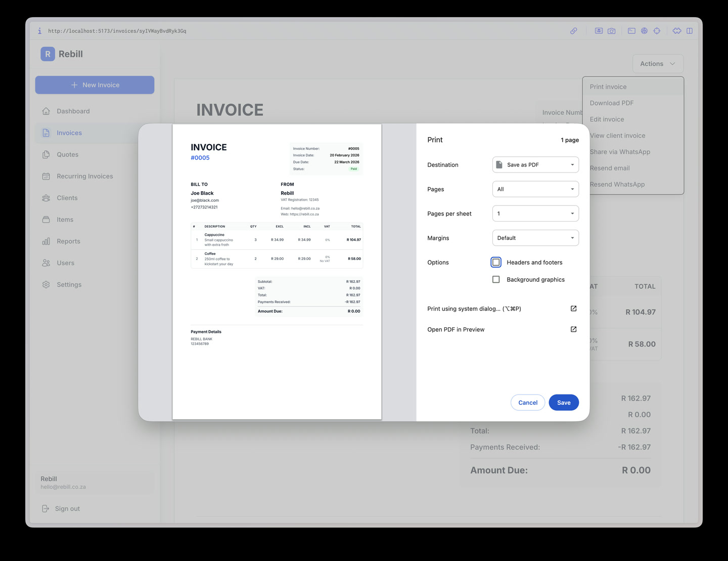728x561 pixels.
Task: Choose Download PDF from the Actions menu
Action: point(611,103)
